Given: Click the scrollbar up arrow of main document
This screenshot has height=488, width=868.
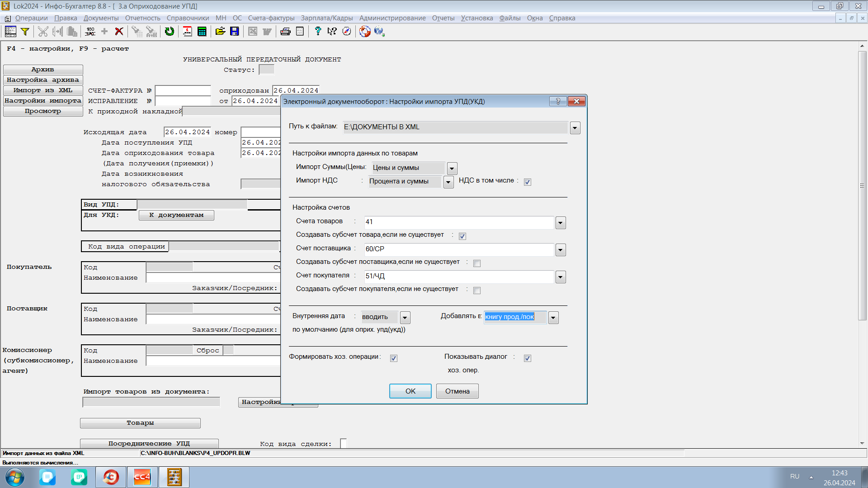Looking at the screenshot, I should coord(862,46).
